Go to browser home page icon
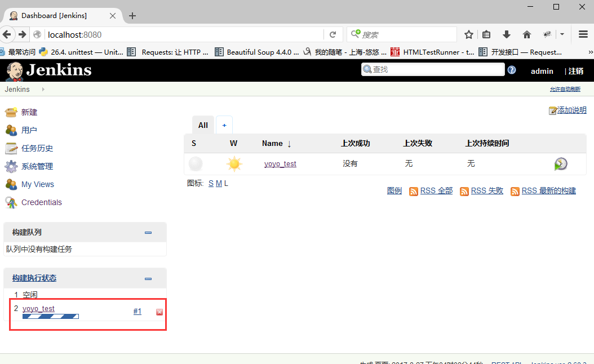This screenshot has width=594, height=364. (x=526, y=34)
